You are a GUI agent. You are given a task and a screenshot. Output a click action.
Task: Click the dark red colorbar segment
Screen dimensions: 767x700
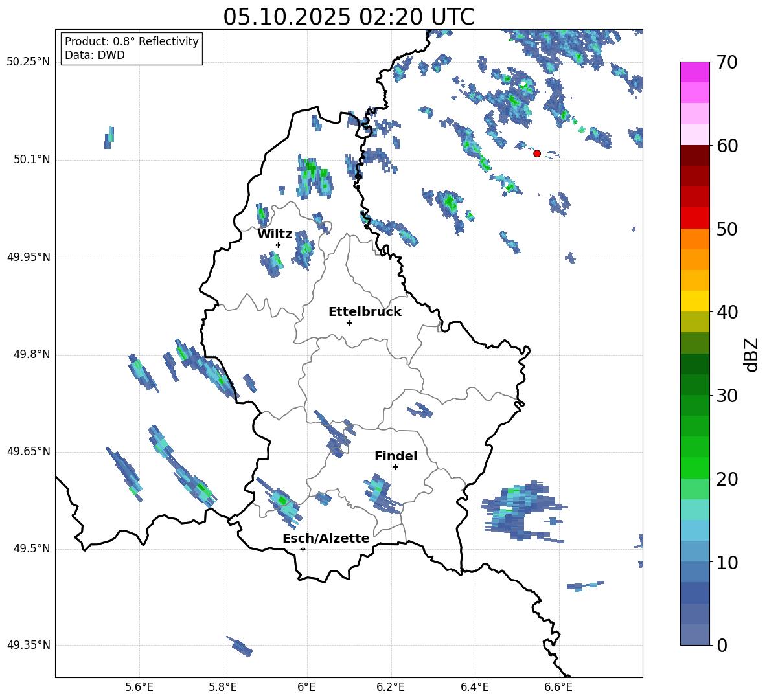pos(694,155)
